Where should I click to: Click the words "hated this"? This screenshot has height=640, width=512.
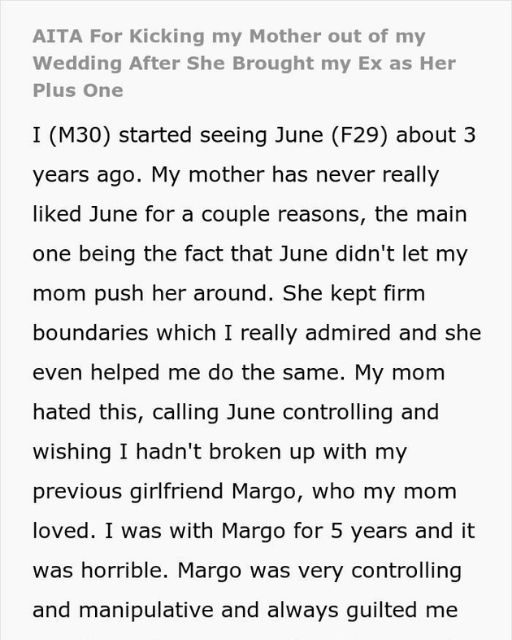point(87,412)
